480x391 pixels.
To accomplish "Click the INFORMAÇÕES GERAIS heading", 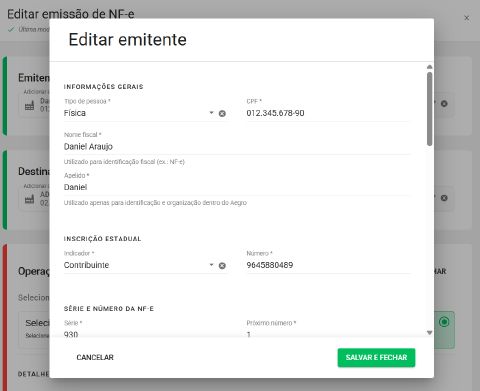I will 103,87.
